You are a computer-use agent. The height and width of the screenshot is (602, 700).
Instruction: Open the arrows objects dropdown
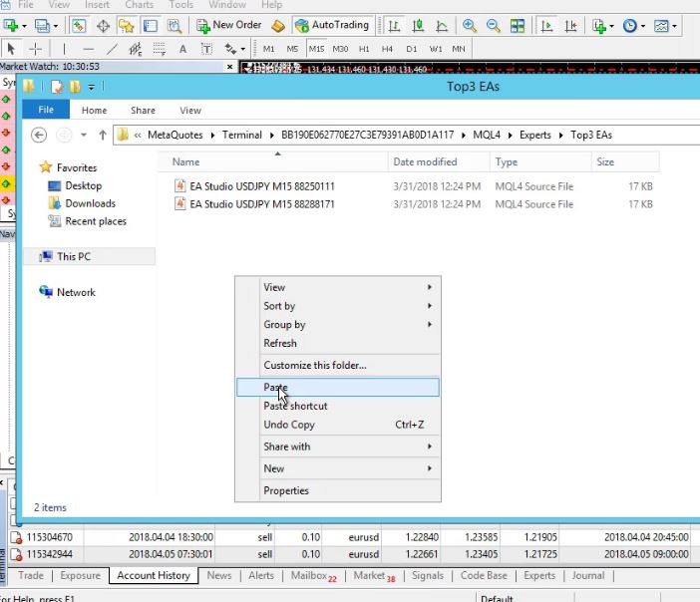[x=243, y=49]
